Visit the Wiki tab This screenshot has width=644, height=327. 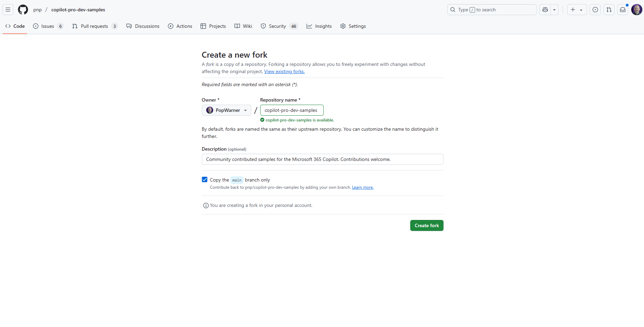coord(243,26)
